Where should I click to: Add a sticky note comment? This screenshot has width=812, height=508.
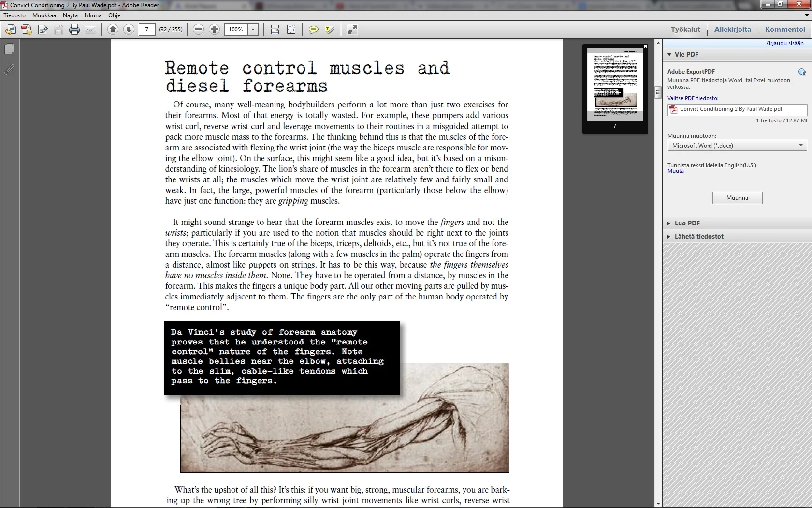pos(313,30)
